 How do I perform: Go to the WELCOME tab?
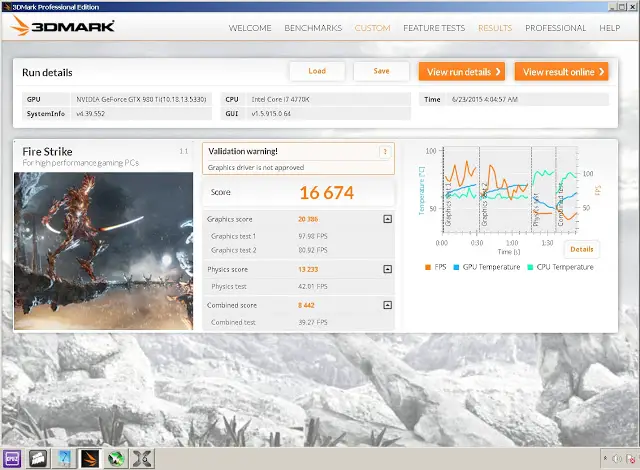point(250,28)
